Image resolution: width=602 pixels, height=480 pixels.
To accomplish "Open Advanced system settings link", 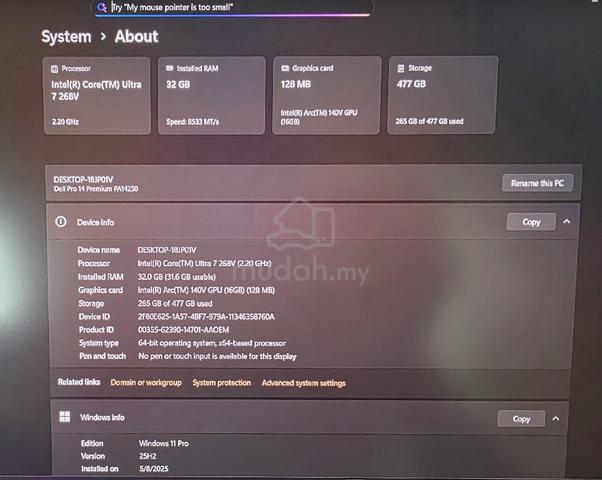I will (x=304, y=383).
